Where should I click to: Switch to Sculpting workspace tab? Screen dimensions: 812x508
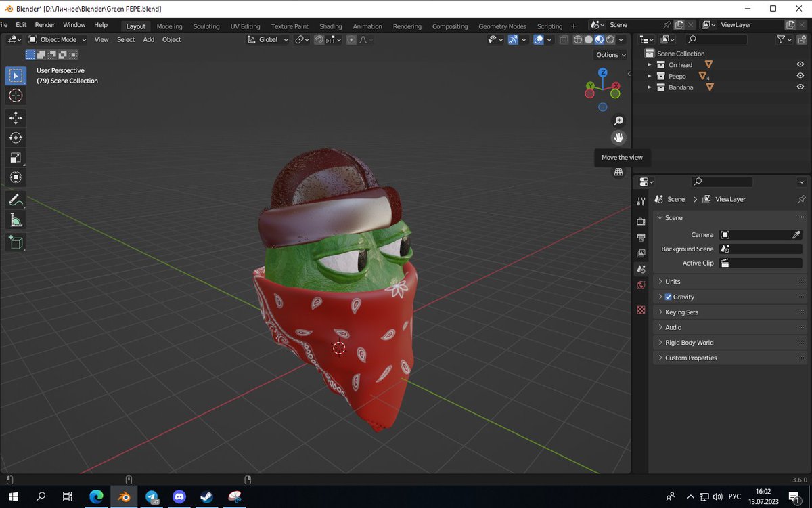coord(206,26)
